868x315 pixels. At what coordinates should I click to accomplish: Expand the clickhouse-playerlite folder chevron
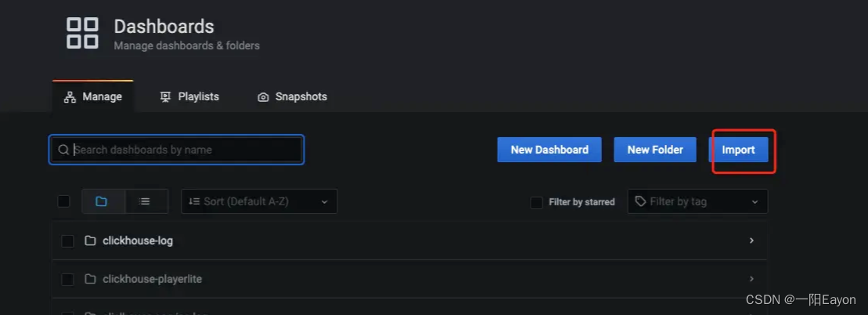click(751, 279)
